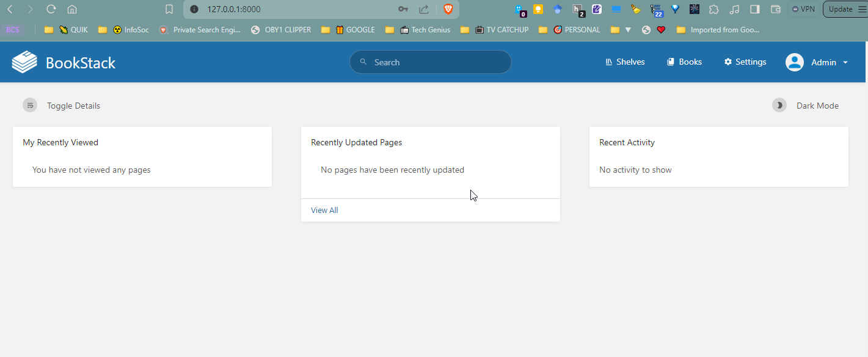Reload the current page
Image resolution: width=868 pixels, height=357 pixels.
51,9
